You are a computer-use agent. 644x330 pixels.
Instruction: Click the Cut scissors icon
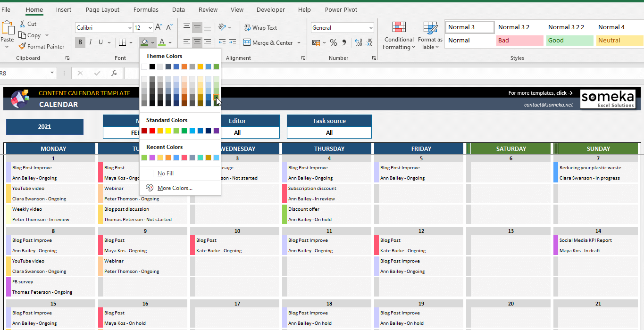pyautogui.click(x=22, y=24)
